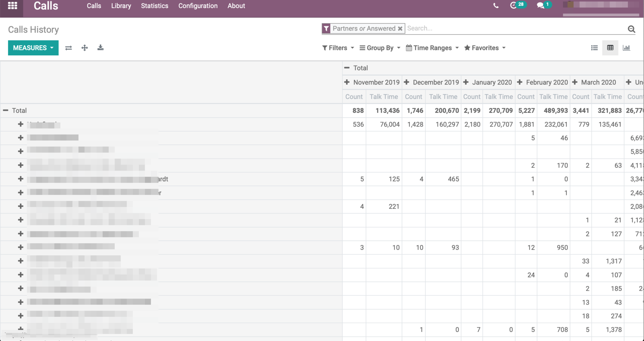The width and height of the screenshot is (644, 341).
Task: Click the expand all arrows icon
Action: point(85,48)
